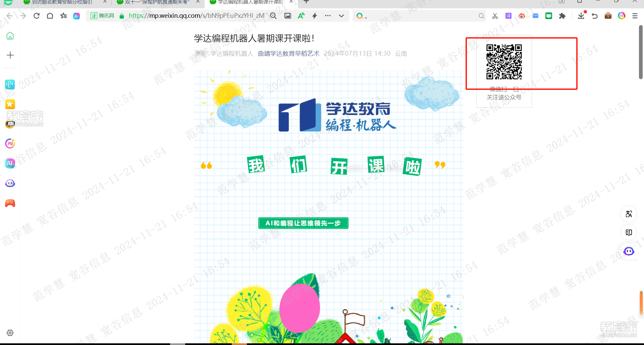This screenshot has height=345, width=644.
Task: Open the sidebar home icon
Action: click(x=10, y=36)
